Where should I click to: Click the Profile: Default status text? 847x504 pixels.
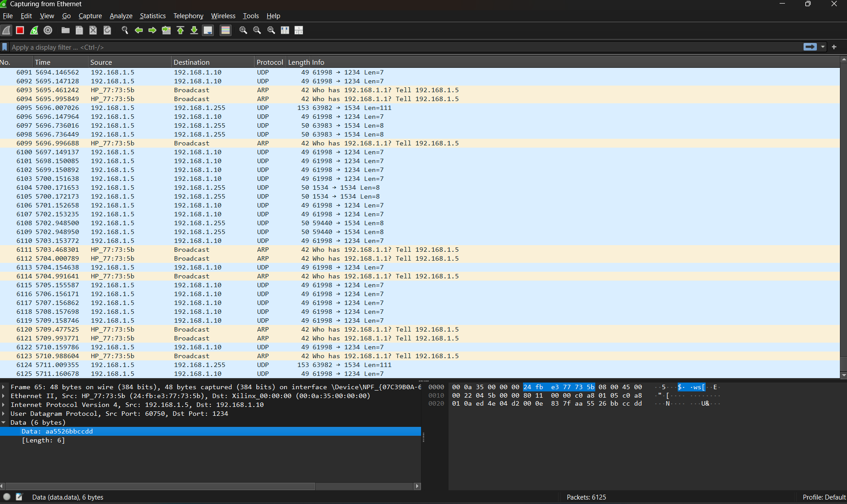click(x=824, y=497)
